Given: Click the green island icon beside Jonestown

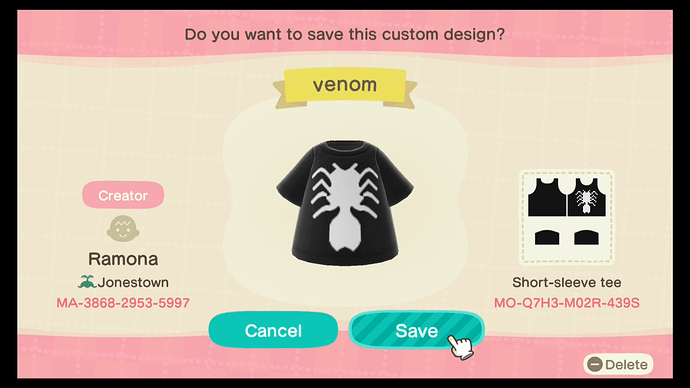Looking at the screenshot, I should tap(87, 282).
